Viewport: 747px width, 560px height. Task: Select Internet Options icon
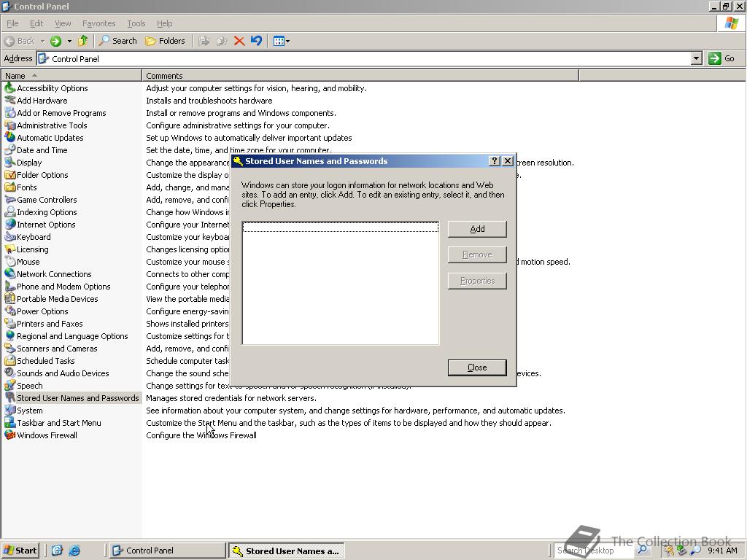pyautogui.click(x=10, y=225)
